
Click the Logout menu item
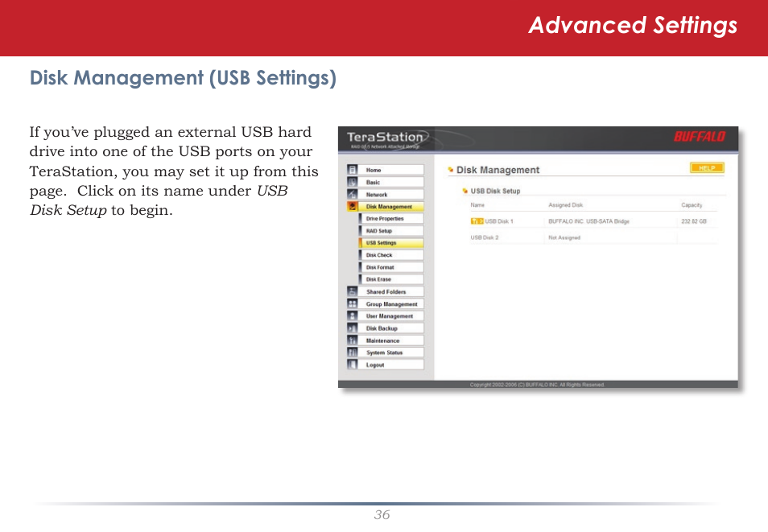tap(391, 365)
